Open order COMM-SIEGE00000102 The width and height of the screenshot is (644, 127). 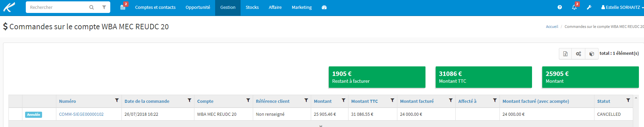point(81,114)
